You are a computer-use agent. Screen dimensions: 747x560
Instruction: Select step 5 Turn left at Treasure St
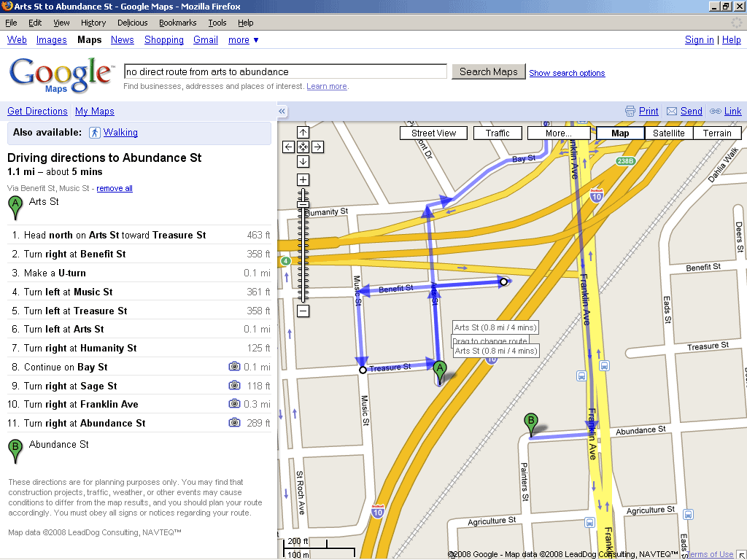[x=139, y=311]
